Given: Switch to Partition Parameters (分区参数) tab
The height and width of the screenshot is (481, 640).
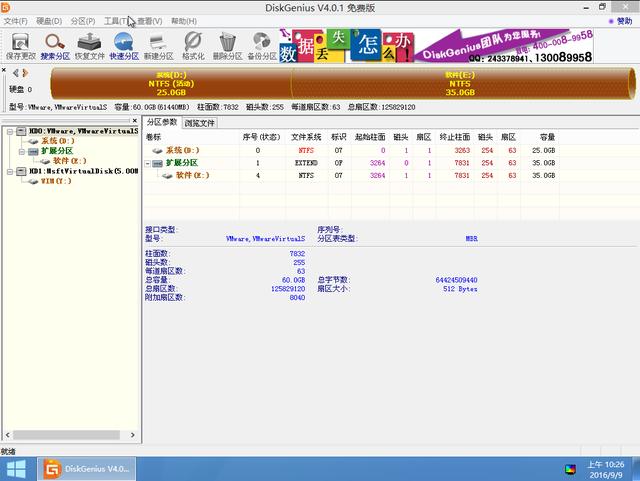Looking at the screenshot, I should (162, 122).
